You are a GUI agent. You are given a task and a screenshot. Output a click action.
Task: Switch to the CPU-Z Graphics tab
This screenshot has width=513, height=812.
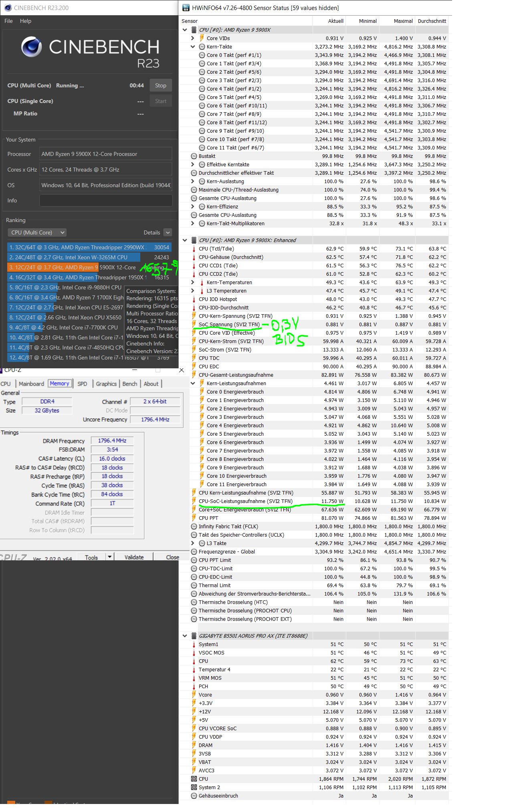pyautogui.click(x=106, y=384)
